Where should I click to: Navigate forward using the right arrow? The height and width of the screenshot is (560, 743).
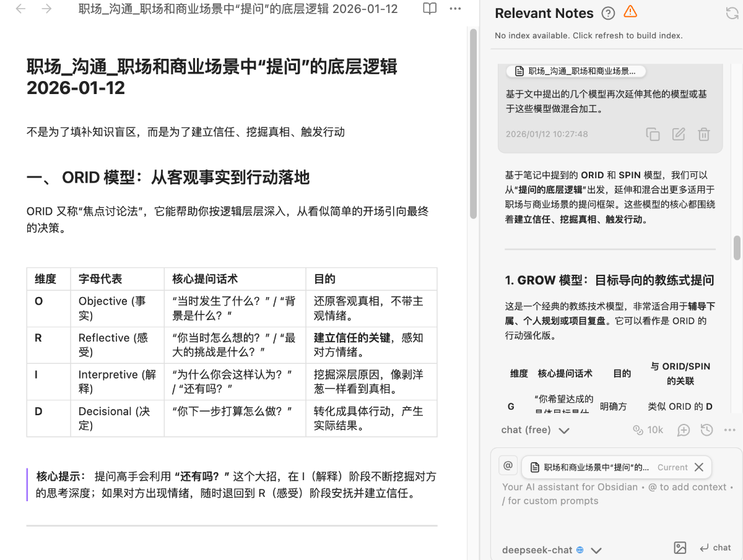46,9
